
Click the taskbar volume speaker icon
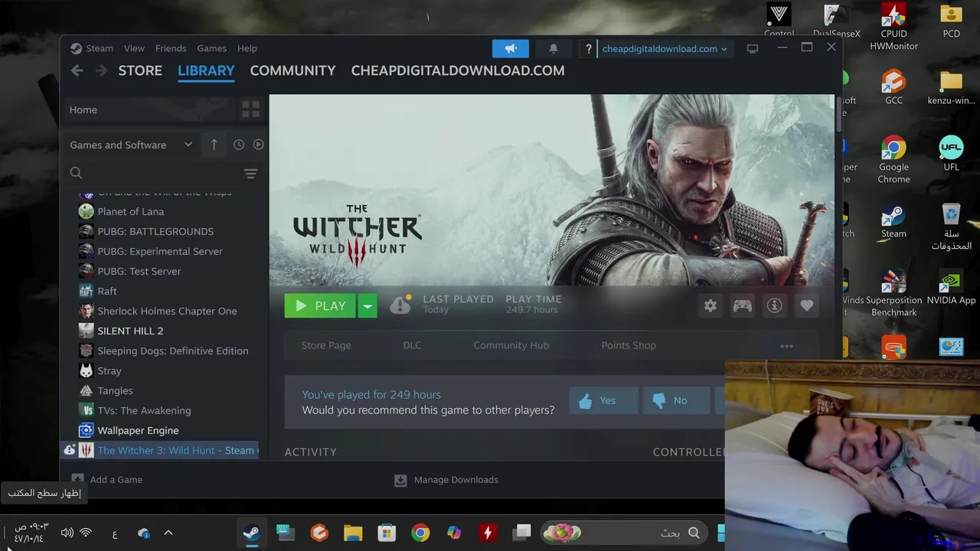[67, 533]
